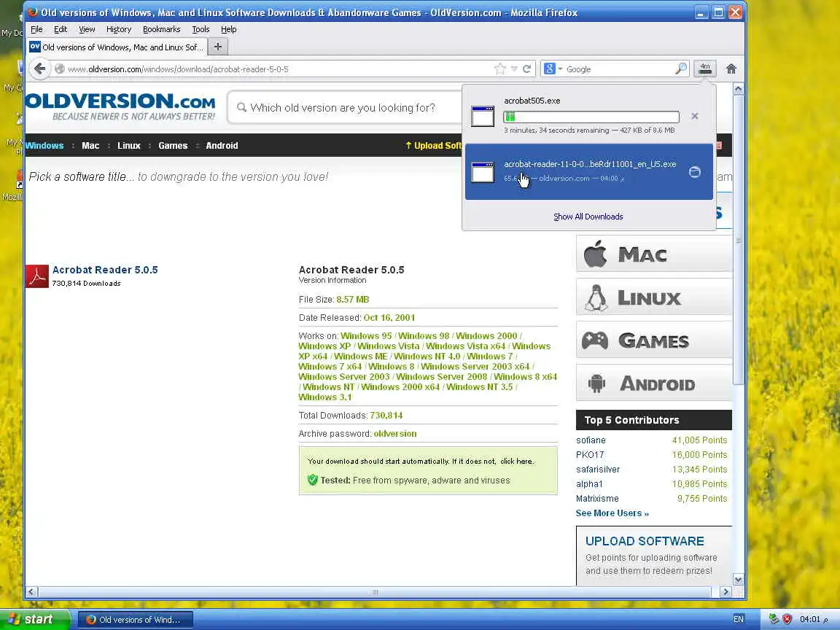The height and width of the screenshot is (630, 840).
Task: Click the acrobat-reader-11-0-0 download entry
Action: (x=588, y=171)
